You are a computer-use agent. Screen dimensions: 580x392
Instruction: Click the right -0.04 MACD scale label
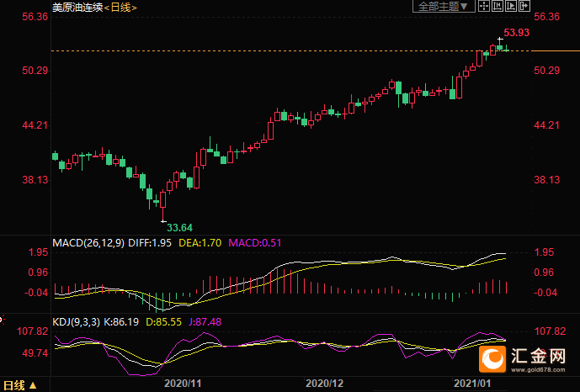[x=545, y=293]
